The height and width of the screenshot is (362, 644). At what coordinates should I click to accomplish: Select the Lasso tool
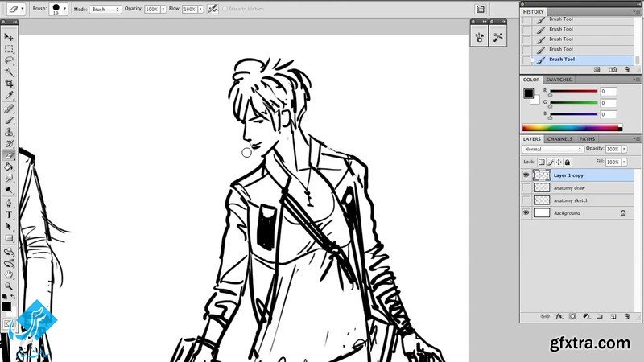9,60
